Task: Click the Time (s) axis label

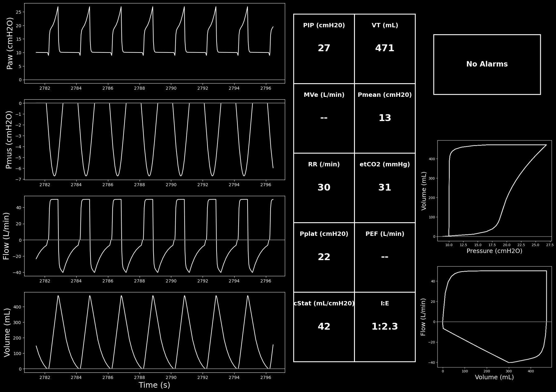Action: (154, 385)
